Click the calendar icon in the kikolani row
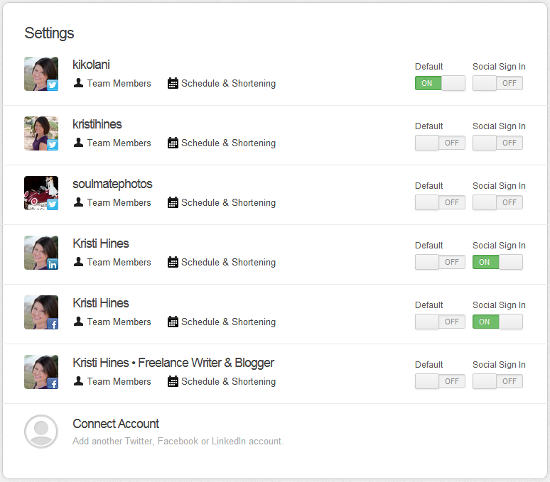 pos(173,83)
